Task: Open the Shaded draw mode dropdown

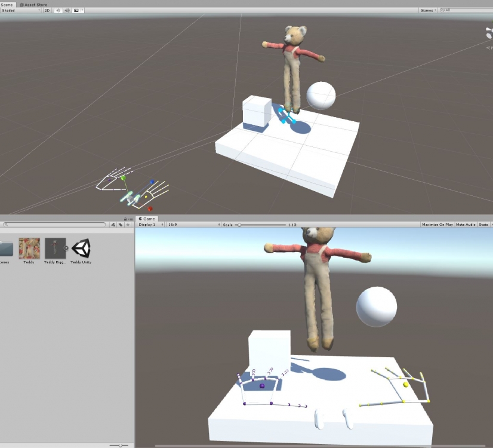Action: point(20,10)
